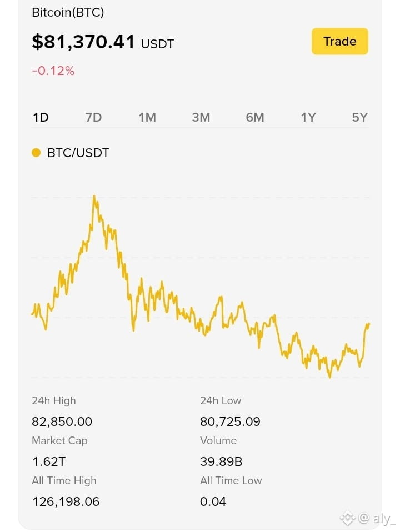Click the Market Cap value 1.62T
The height and width of the screenshot is (532, 400).
[x=48, y=462]
